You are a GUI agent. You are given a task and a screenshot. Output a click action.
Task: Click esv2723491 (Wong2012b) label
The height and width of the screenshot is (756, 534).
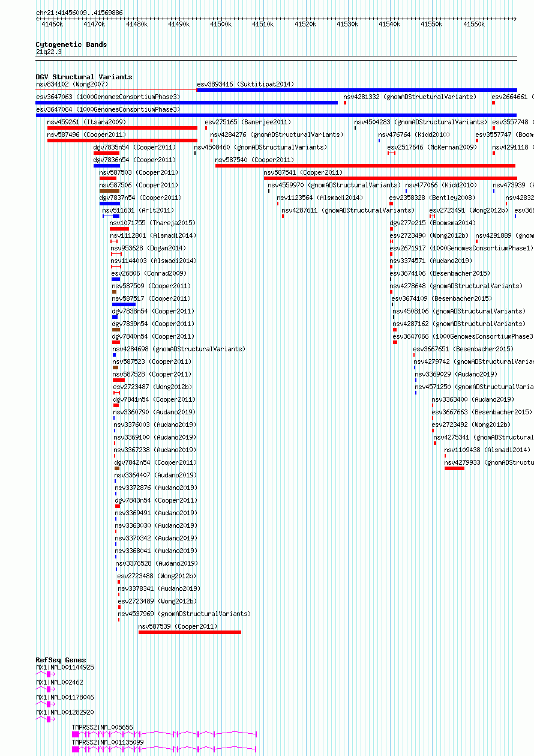pyautogui.click(x=469, y=210)
